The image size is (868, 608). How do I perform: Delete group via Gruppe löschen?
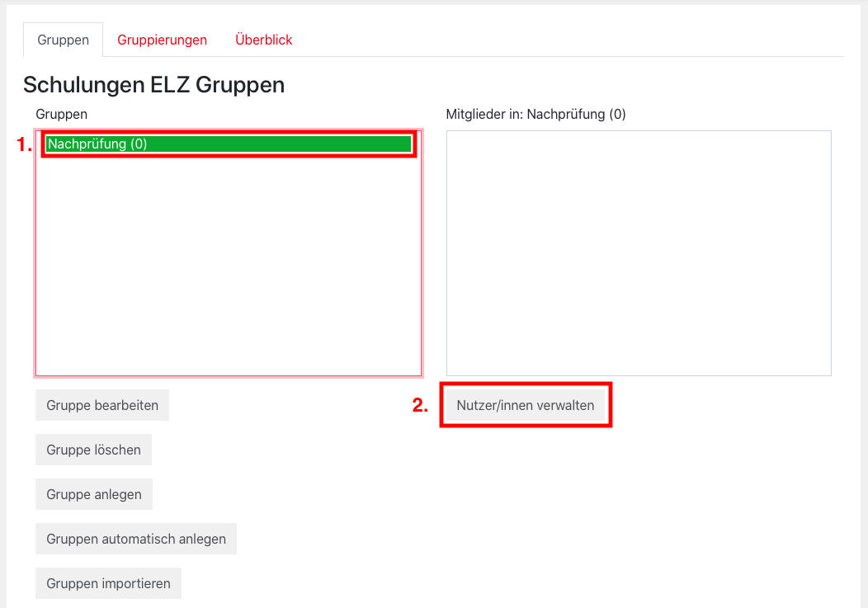[93, 450]
